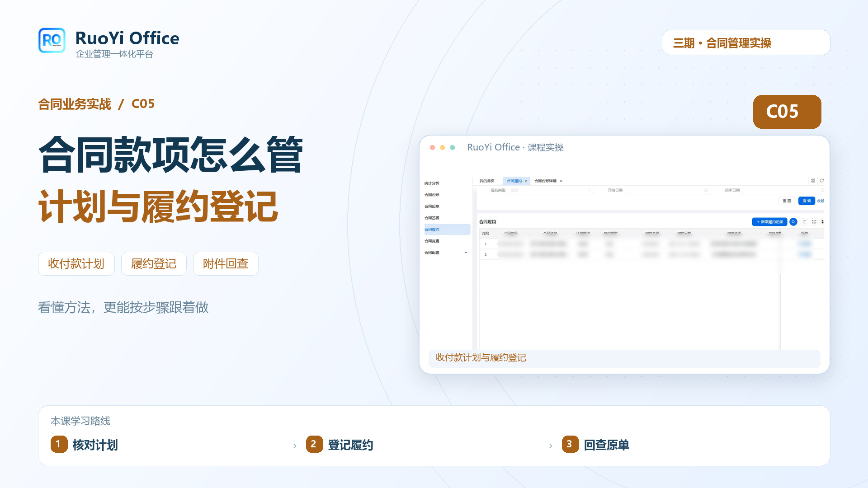Viewport: 868px width, 488px height.
Task: Click the RO RuoYi Office logo icon
Action: 52,41
